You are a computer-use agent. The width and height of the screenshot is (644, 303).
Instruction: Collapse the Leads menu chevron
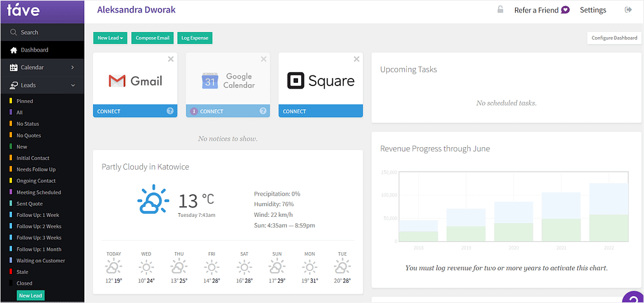(x=73, y=85)
